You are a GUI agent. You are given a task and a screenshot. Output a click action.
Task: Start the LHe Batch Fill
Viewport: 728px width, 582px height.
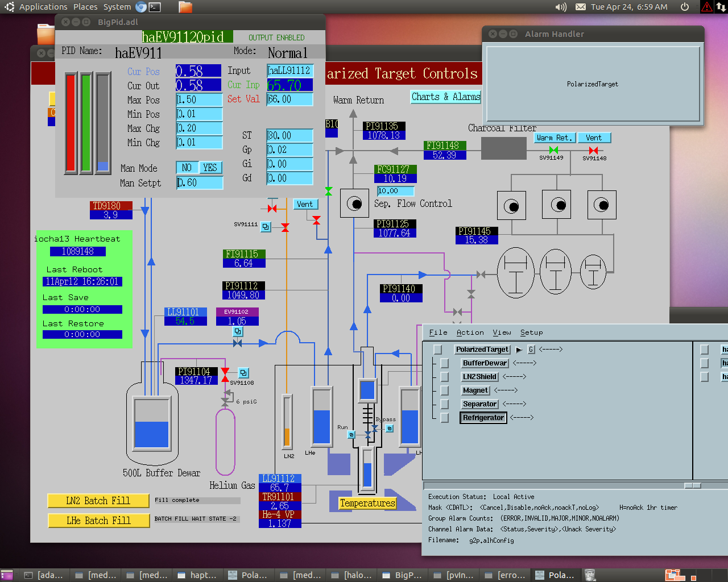pyautogui.click(x=98, y=521)
